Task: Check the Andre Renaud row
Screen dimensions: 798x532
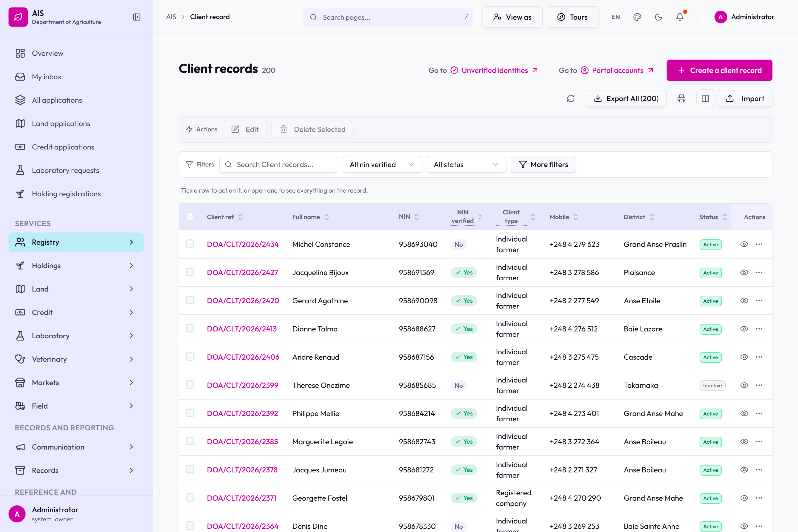Action: point(190,356)
